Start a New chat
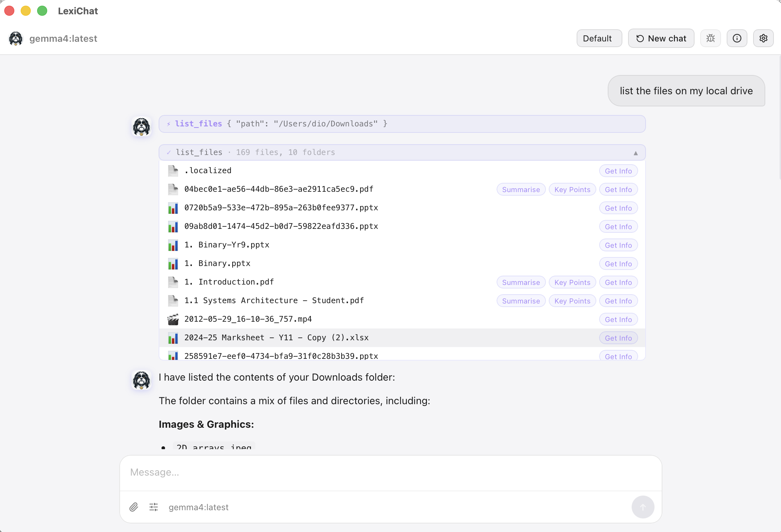 click(661, 38)
